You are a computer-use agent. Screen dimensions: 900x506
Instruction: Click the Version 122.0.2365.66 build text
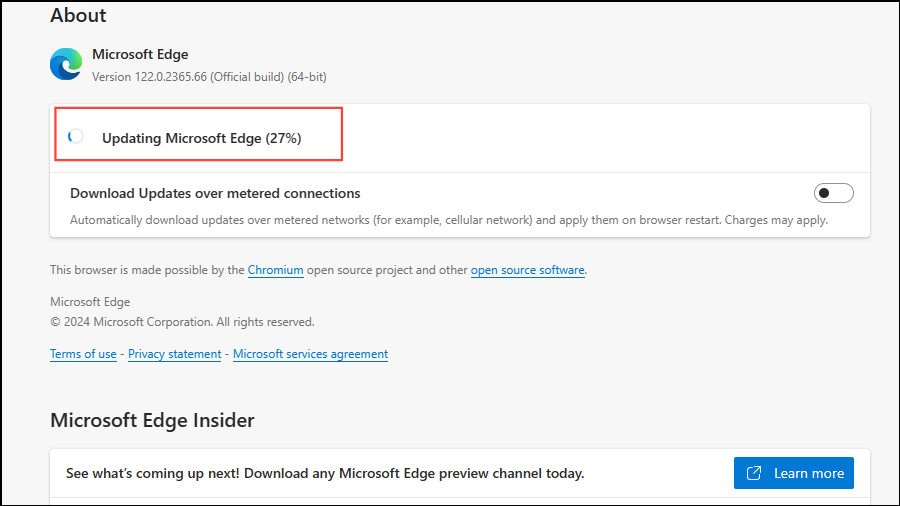pos(209,76)
